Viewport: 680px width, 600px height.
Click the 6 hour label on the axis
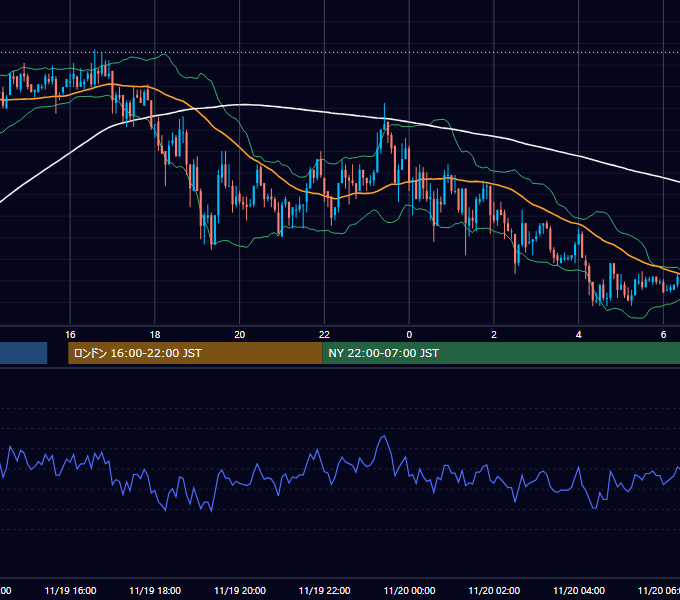pos(663,334)
